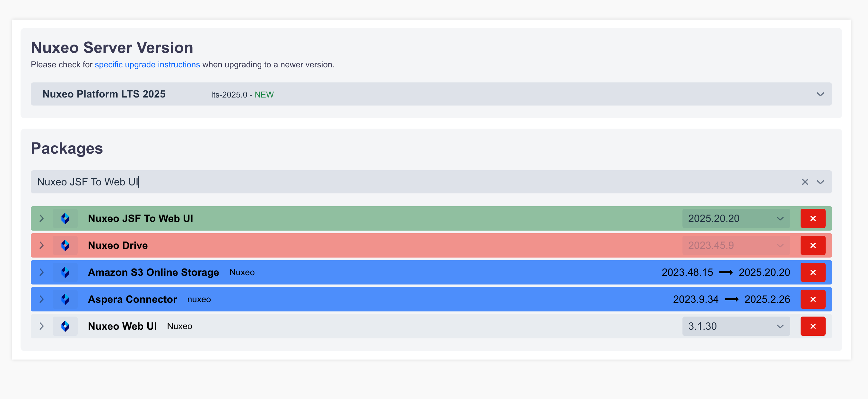Click the Nuxeo Server Version heading
The height and width of the screenshot is (399, 868).
point(112,47)
